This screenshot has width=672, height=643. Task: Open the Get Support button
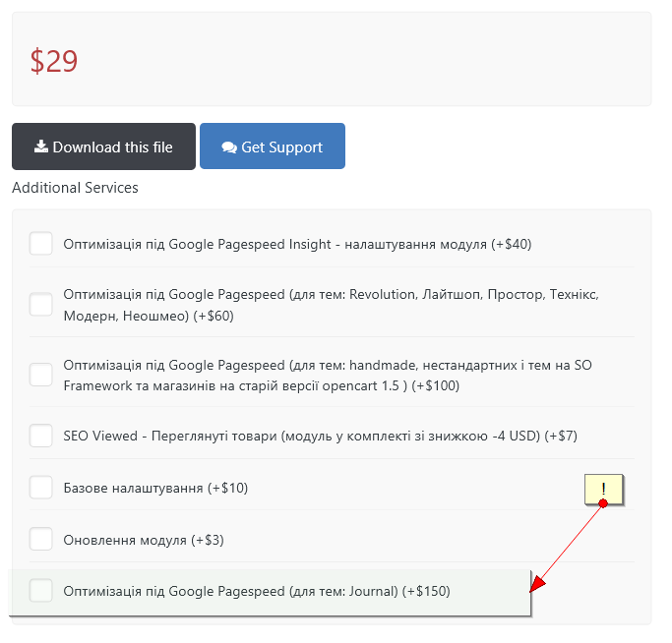pyautogui.click(x=273, y=146)
